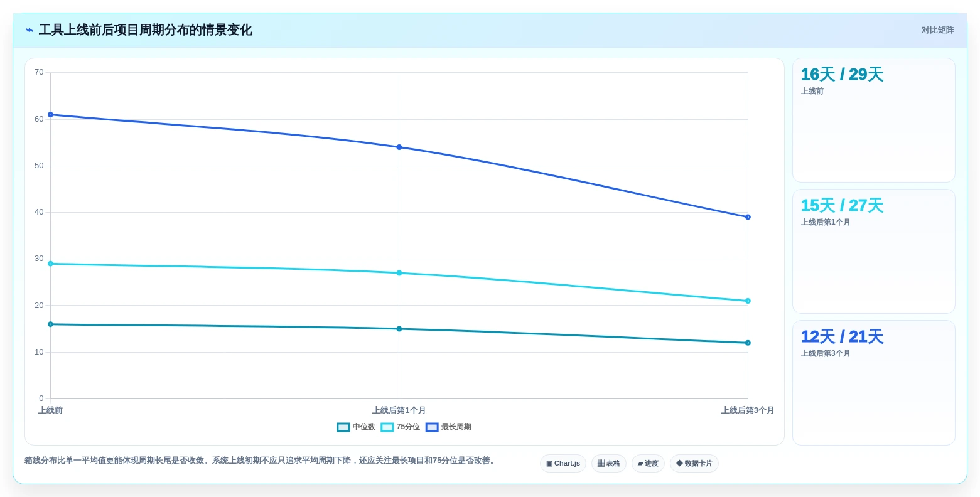Click the footnote text starting 箱线分布比单一平均值

click(261, 461)
